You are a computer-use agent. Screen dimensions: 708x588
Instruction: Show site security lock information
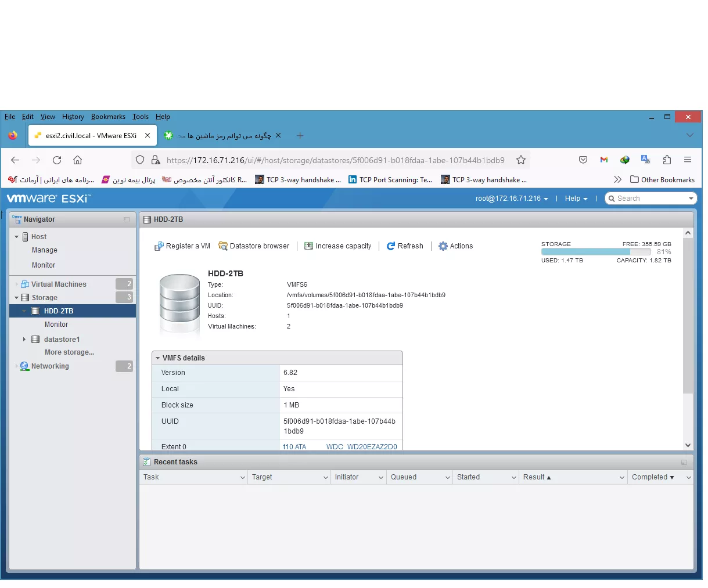(155, 160)
